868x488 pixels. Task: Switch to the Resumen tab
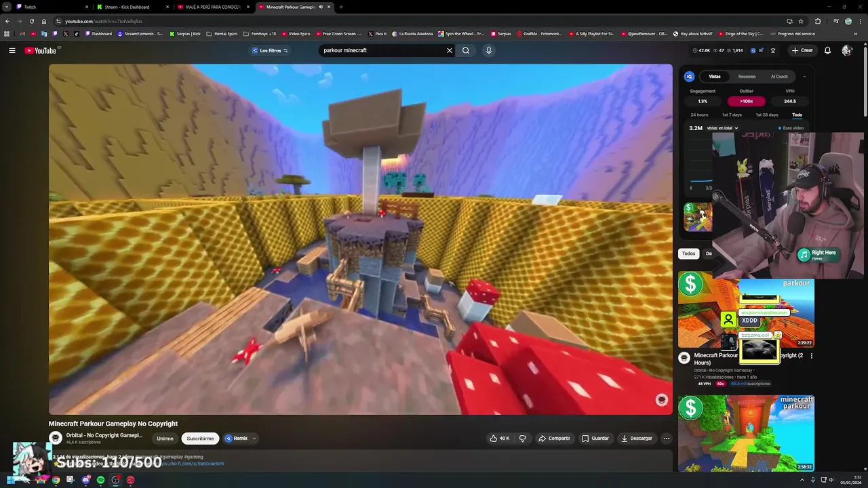pyautogui.click(x=747, y=77)
